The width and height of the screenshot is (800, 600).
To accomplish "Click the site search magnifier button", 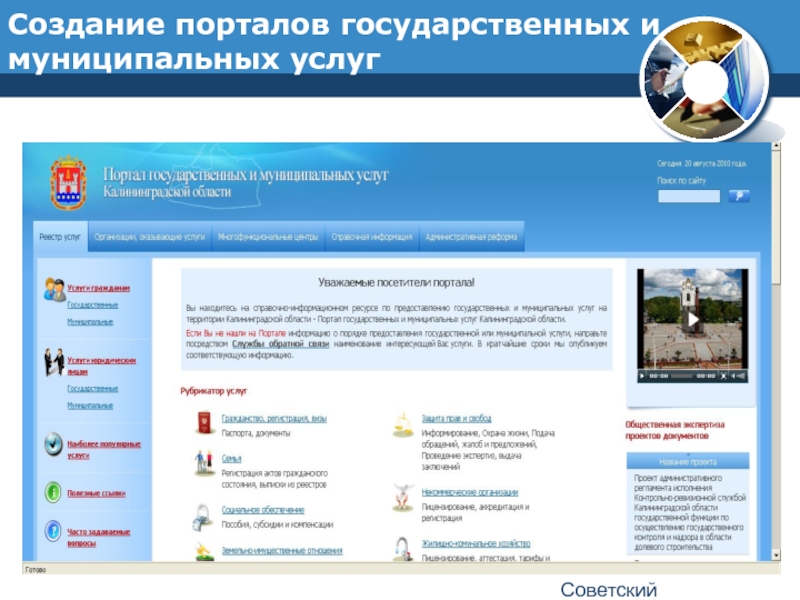I will tap(739, 196).
